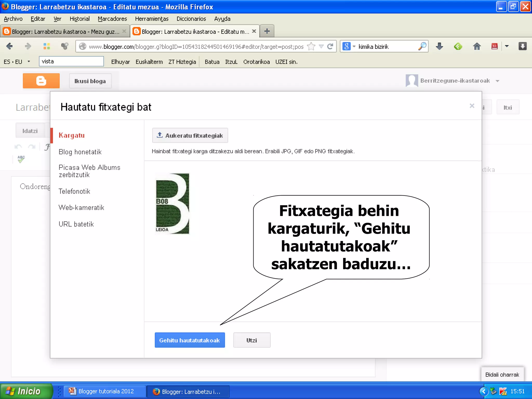Click Euskalterm toolbar link

149,62
